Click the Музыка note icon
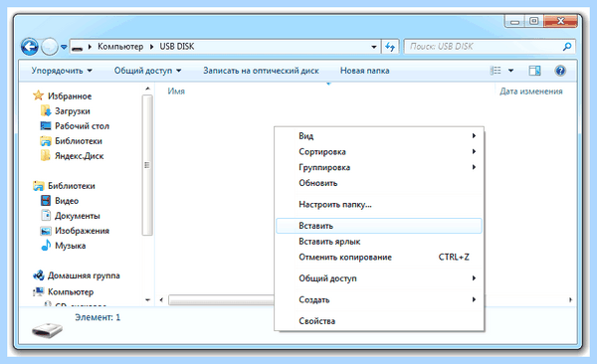 46,245
